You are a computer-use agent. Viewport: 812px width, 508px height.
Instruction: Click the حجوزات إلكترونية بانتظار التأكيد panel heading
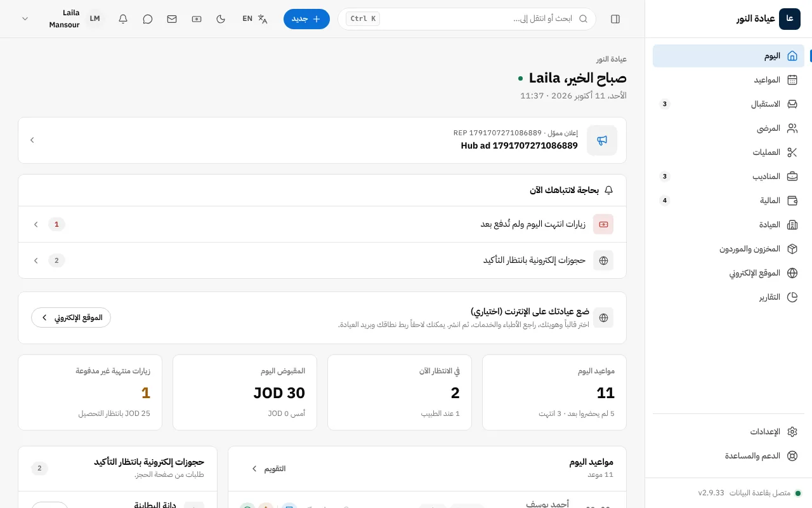click(148, 462)
